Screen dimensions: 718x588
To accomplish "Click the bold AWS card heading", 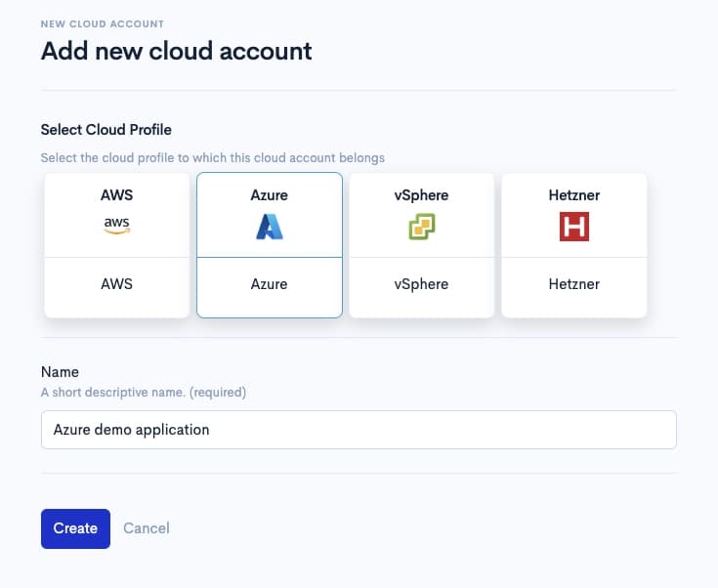I will [117, 195].
